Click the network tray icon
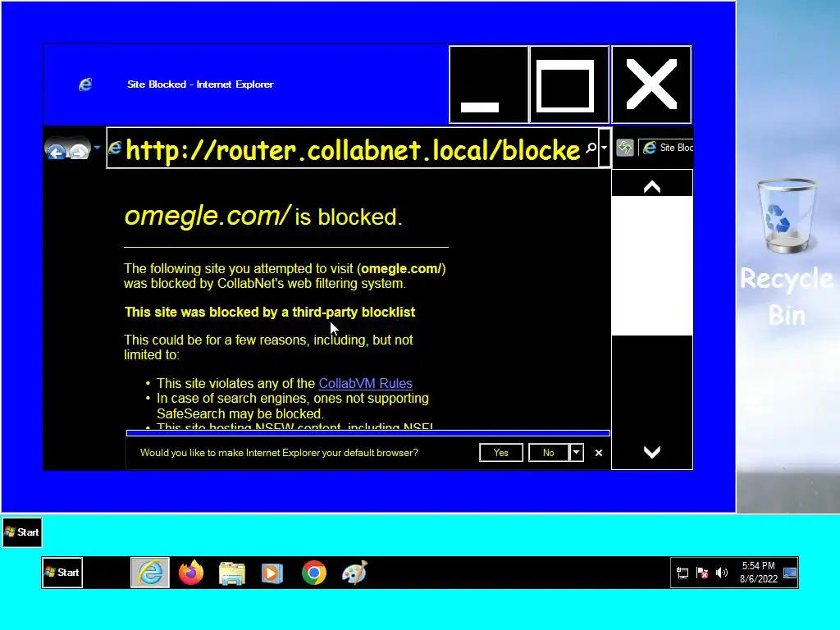This screenshot has height=630, width=840. pyautogui.click(x=682, y=573)
